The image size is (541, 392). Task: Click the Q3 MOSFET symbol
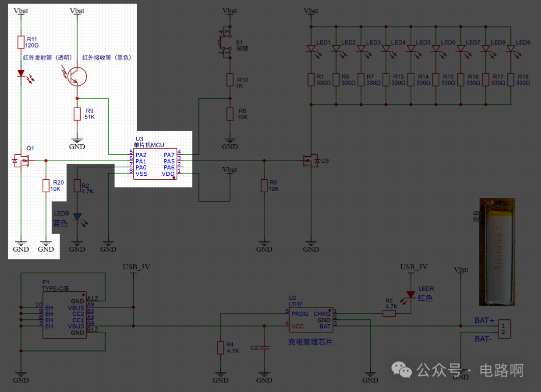tap(311, 161)
